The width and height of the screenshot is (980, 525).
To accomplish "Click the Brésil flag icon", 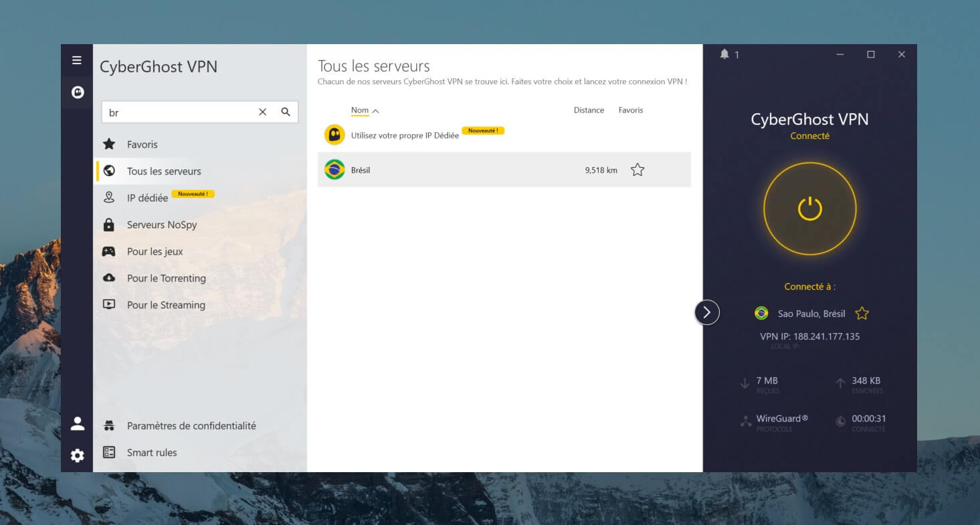I will (x=334, y=170).
